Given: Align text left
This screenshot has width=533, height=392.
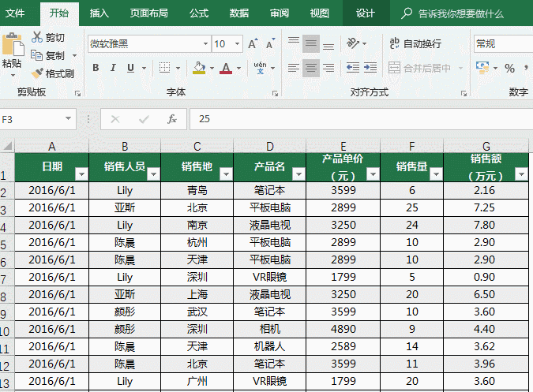Looking at the screenshot, I should click(x=294, y=68).
